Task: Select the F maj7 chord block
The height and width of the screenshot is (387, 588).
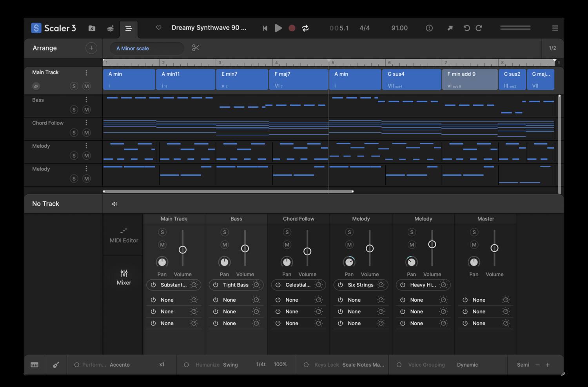Action: [298, 79]
